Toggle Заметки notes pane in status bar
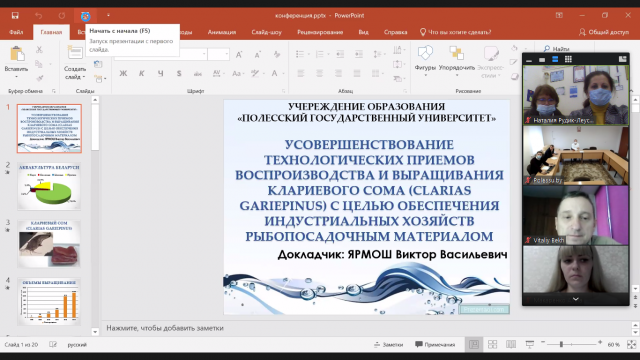Viewport: 640px width, 360px height. 388,344
